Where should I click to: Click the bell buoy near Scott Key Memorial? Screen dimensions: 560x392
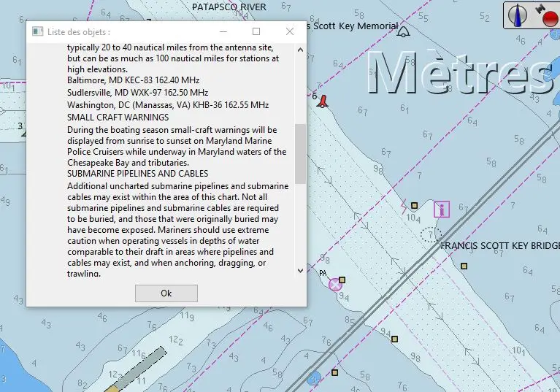click(x=404, y=31)
